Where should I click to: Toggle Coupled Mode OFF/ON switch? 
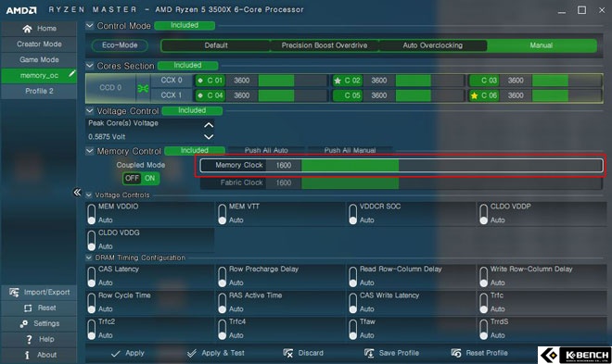point(141,179)
